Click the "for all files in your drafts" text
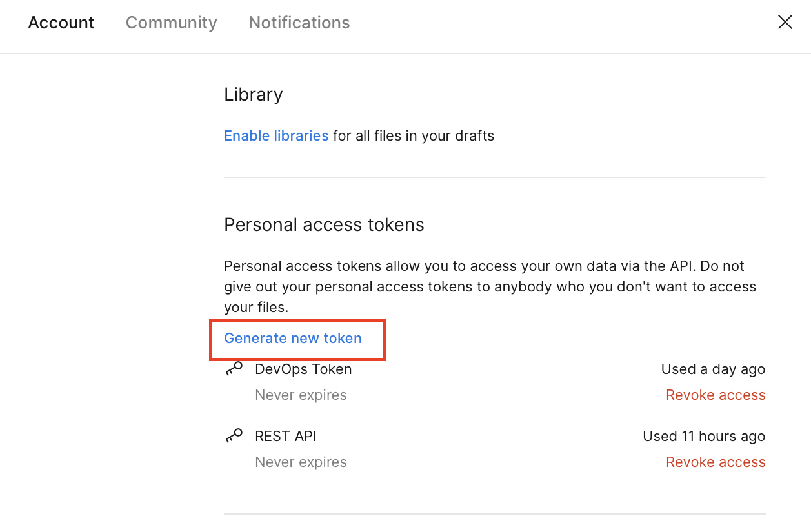This screenshot has width=811, height=532. [x=414, y=135]
